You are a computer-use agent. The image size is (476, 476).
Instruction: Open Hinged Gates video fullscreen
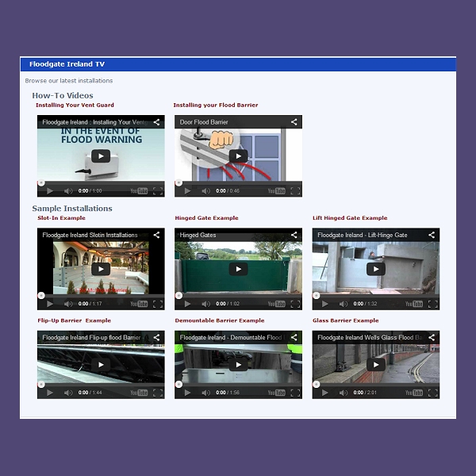pos(295,304)
